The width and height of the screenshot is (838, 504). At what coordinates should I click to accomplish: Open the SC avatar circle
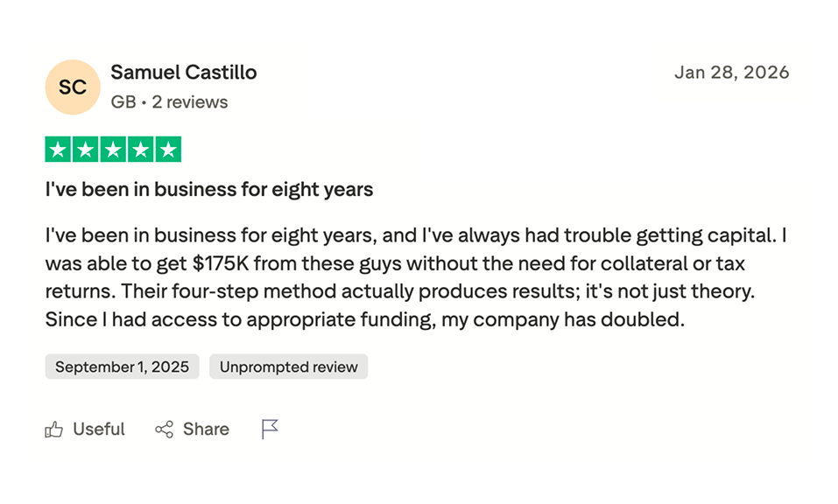[x=73, y=87]
